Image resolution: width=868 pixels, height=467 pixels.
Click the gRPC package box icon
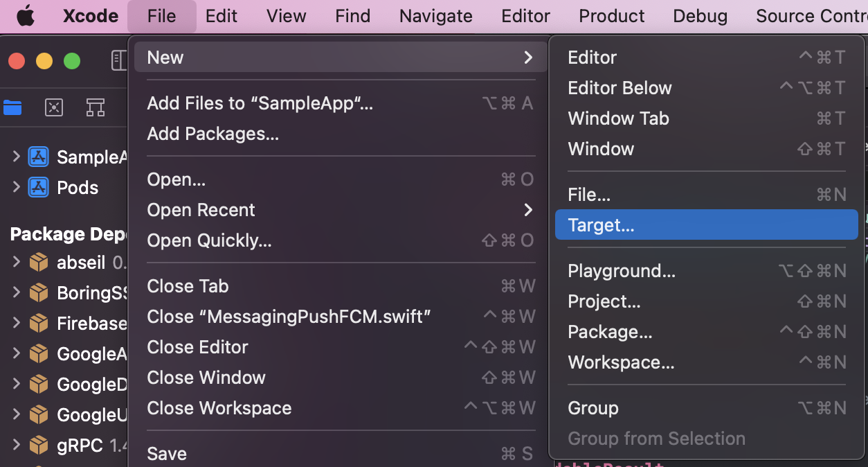point(39,446)
